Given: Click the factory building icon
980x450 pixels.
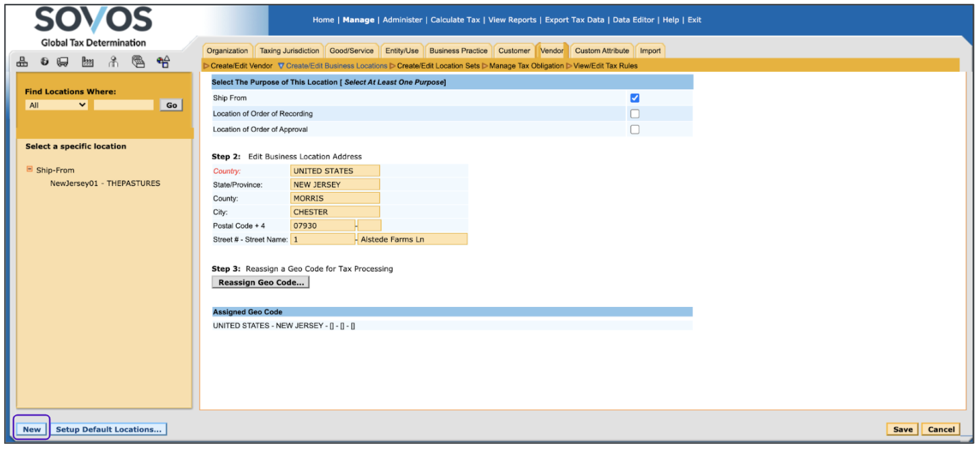Looking at the screenshot, I should (x=87, y=62).
